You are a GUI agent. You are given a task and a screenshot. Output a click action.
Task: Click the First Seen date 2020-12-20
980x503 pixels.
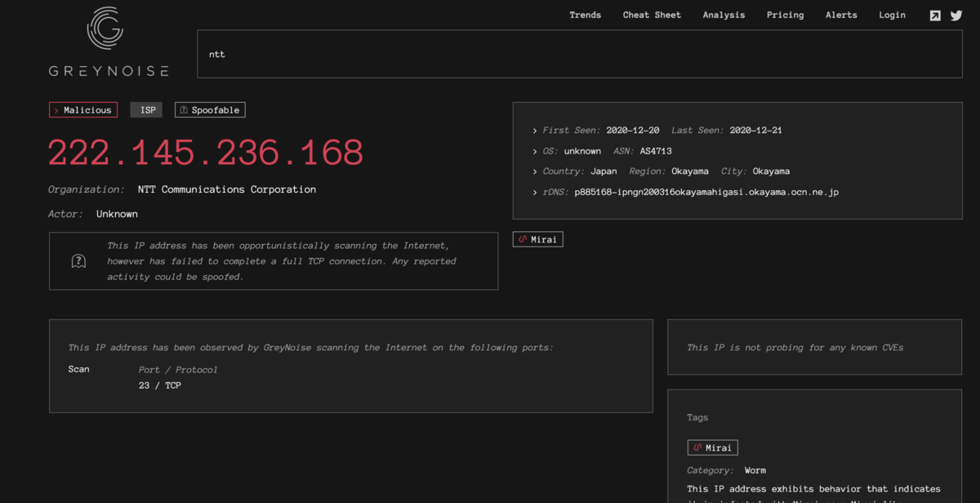point(634,131)
